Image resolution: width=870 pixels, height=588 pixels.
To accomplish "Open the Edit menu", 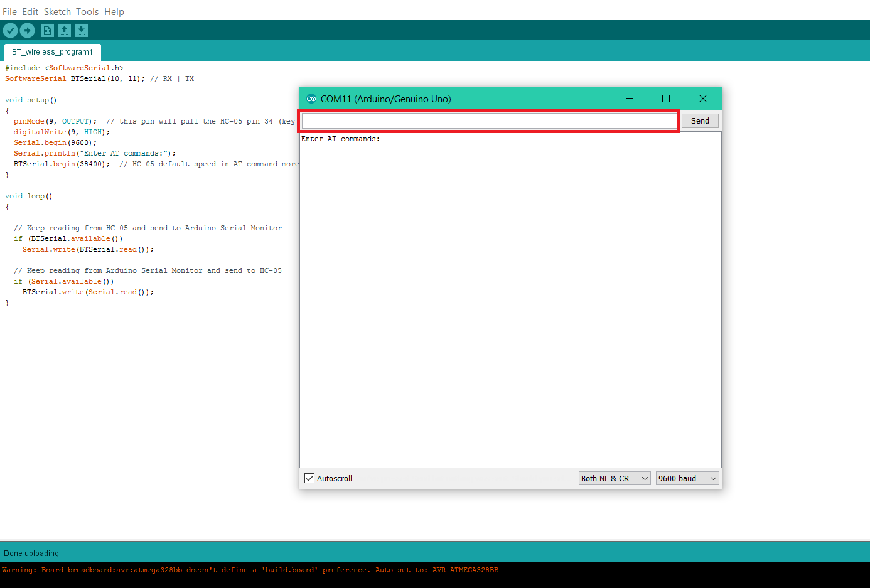I will (30, 11).
